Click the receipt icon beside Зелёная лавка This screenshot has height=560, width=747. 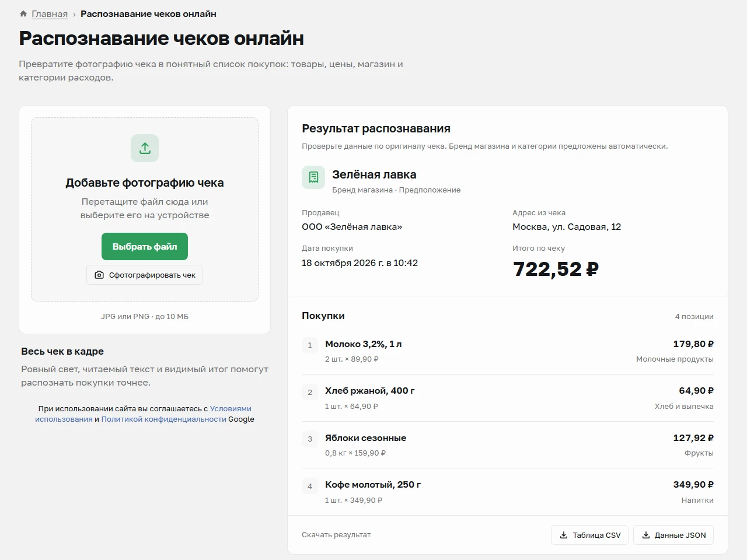(x=313, y=177)
